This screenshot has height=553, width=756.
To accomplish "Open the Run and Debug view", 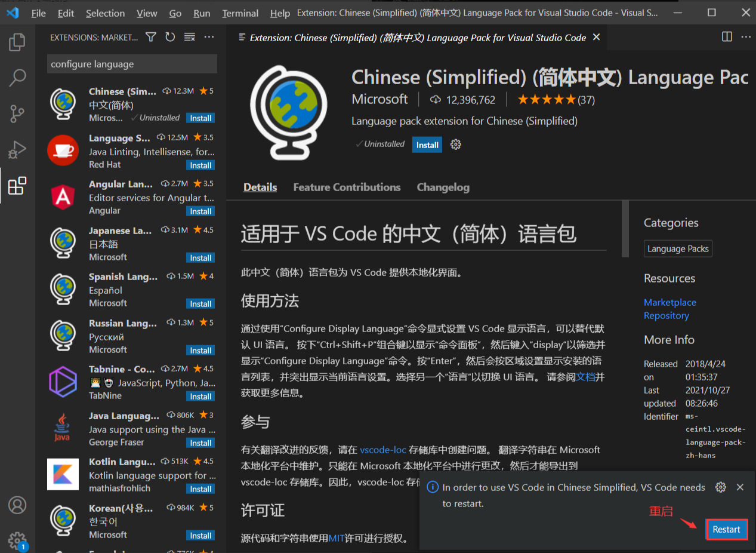I will 17,149.
